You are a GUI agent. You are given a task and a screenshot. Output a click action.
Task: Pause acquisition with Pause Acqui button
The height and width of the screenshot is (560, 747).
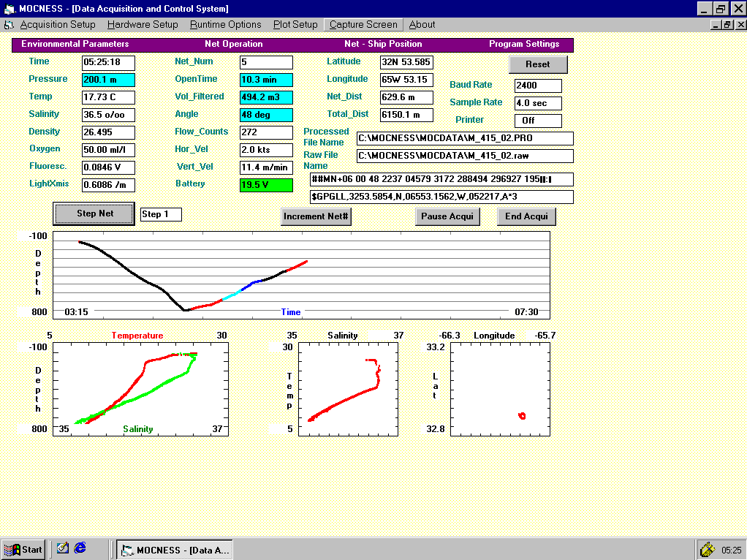[448, 216]
